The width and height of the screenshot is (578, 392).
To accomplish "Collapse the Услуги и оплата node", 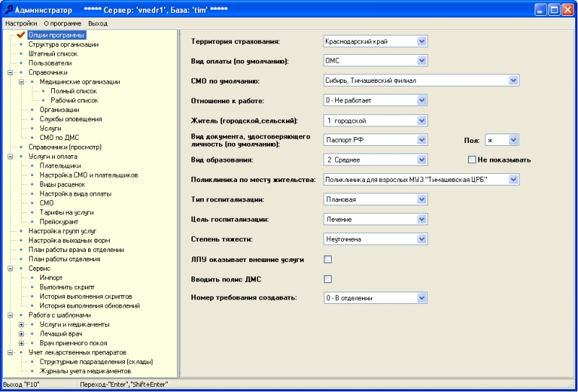I will click(x=10, y=157).
